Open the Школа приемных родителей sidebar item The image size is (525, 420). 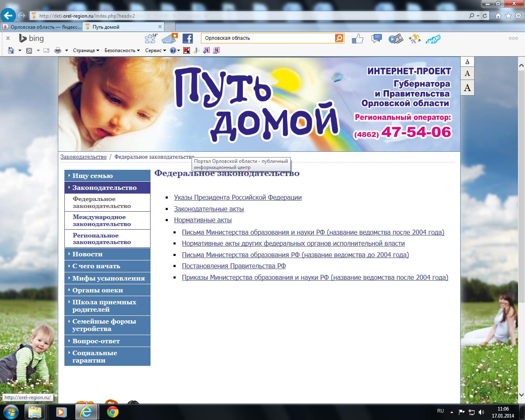click(107, 306)
